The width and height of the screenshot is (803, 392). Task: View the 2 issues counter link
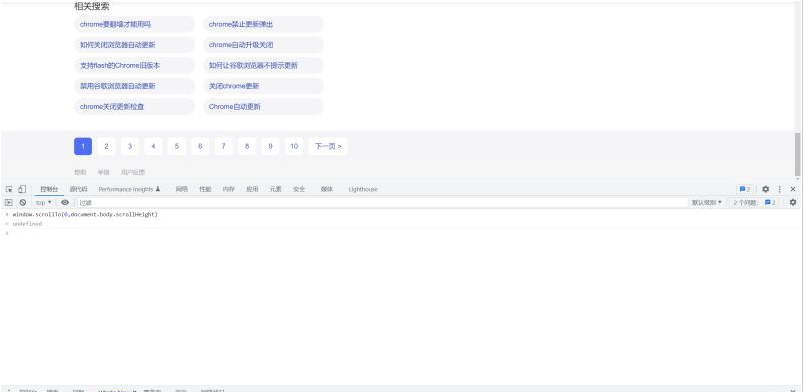coord(755,202)
